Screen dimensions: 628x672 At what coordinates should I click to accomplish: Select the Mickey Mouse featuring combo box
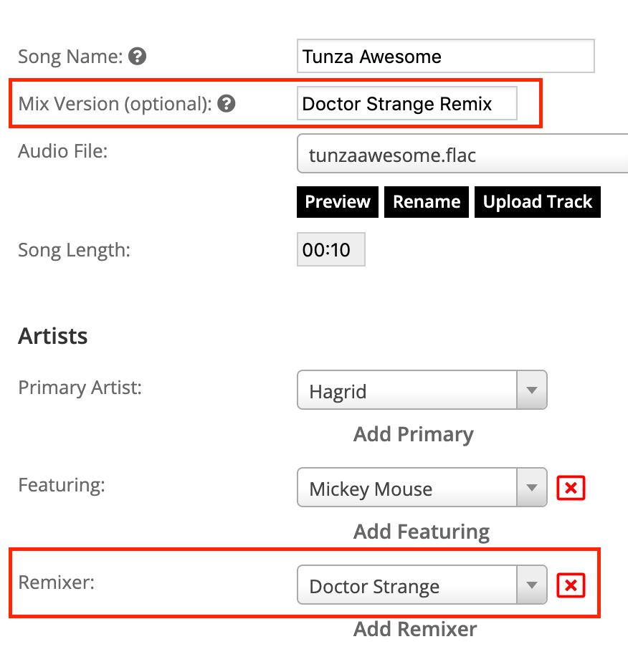click(x=422, y=487)
